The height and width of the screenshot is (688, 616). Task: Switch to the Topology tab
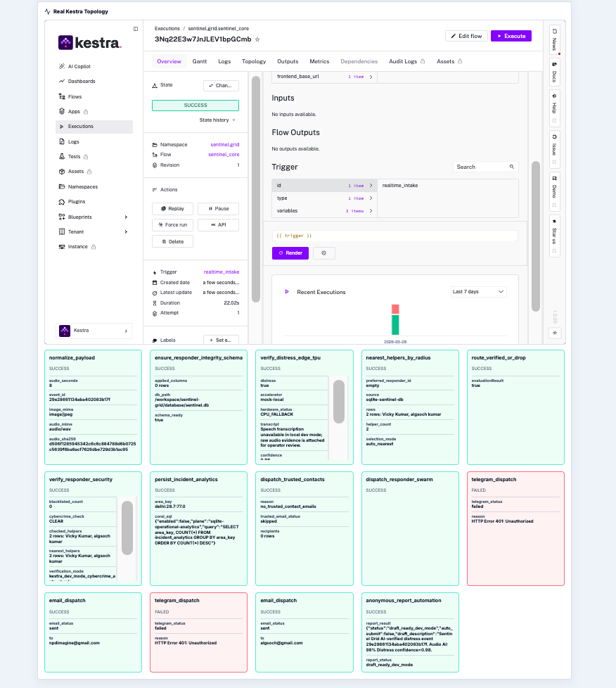click(254, 61)
